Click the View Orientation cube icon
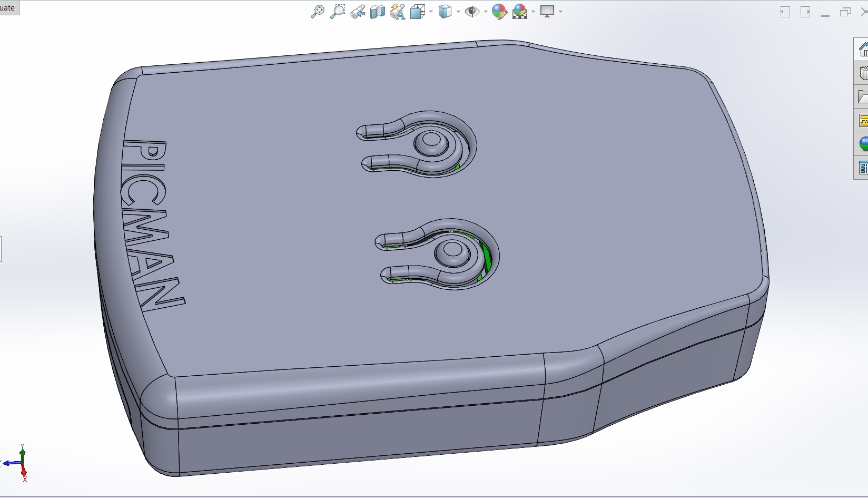Viewport: 868px width, 498px height. point(418,12)
